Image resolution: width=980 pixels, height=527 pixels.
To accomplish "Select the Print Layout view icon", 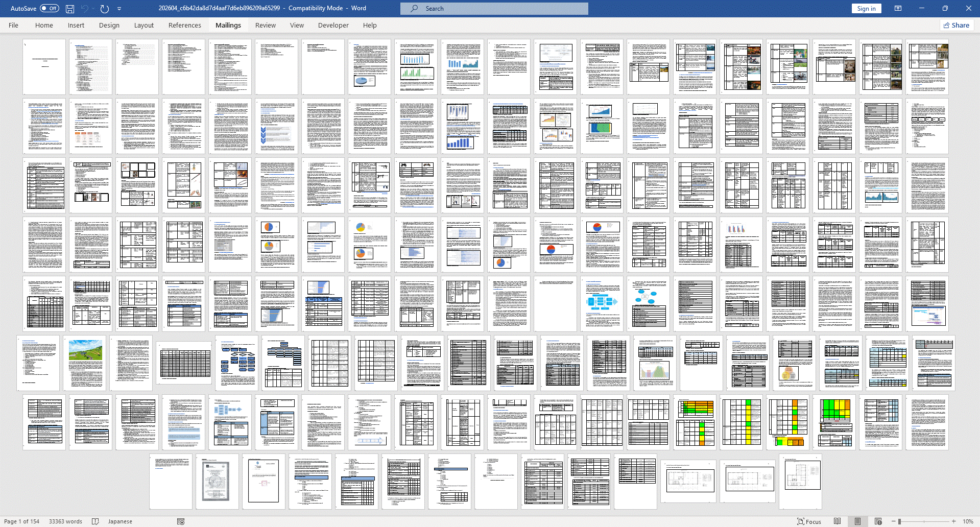I will point(857,521).
